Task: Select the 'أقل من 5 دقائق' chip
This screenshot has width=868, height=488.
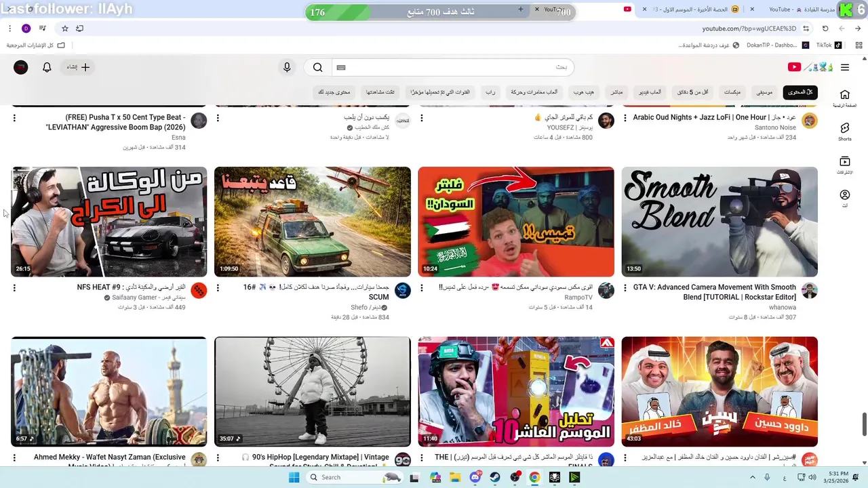Action: click(x=694, y=92)
